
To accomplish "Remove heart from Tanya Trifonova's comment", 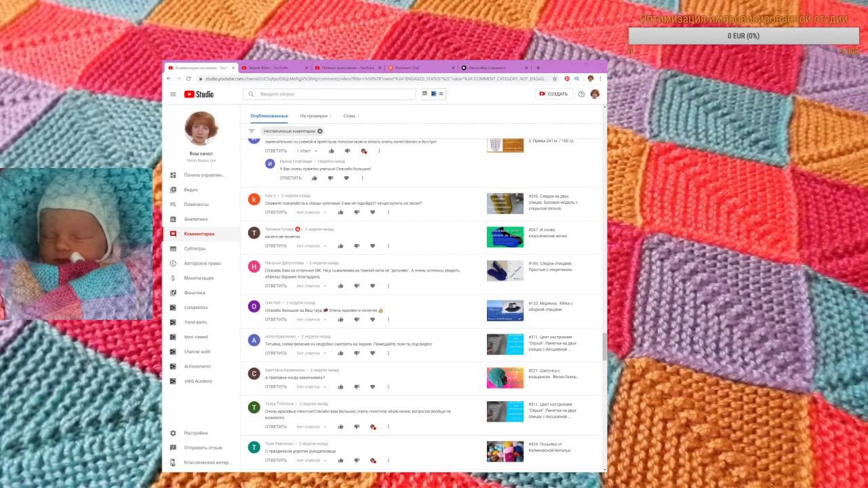I will click(373, 427).
